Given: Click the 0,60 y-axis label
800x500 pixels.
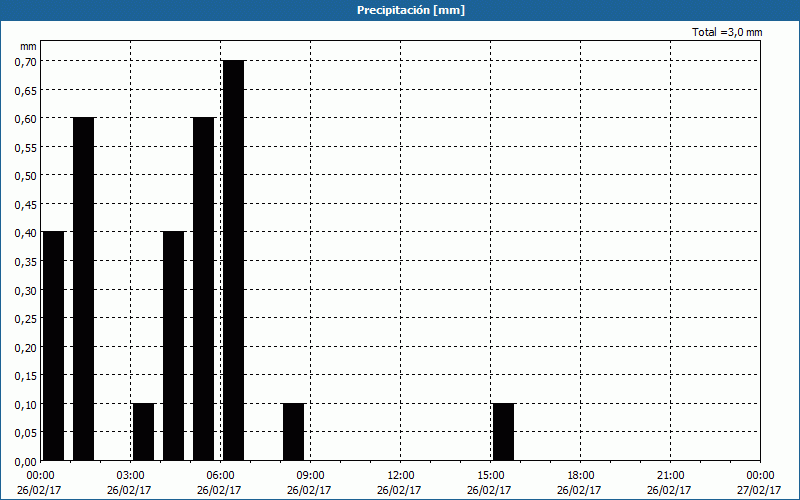Looking at the screenshot, I should [26, 118].
